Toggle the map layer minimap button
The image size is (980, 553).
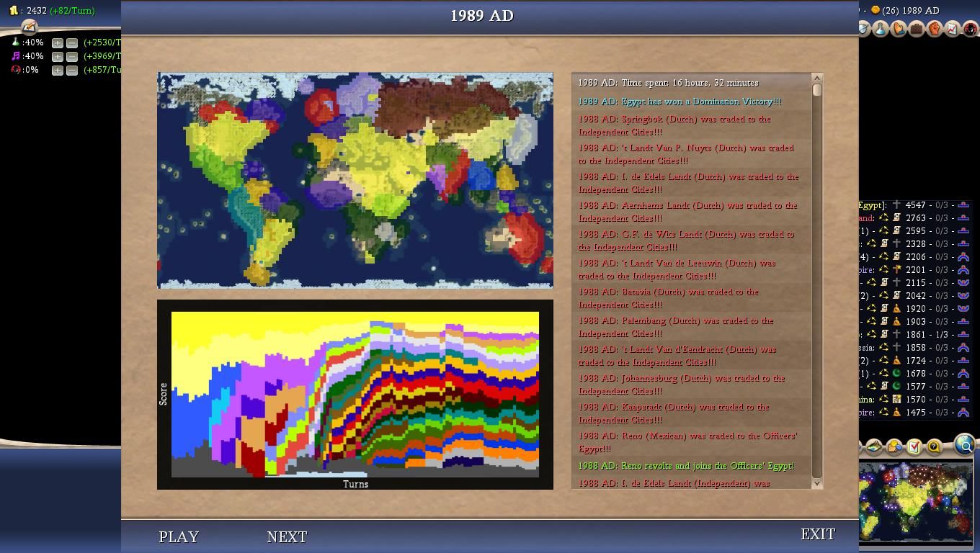(x=873, y=447)
